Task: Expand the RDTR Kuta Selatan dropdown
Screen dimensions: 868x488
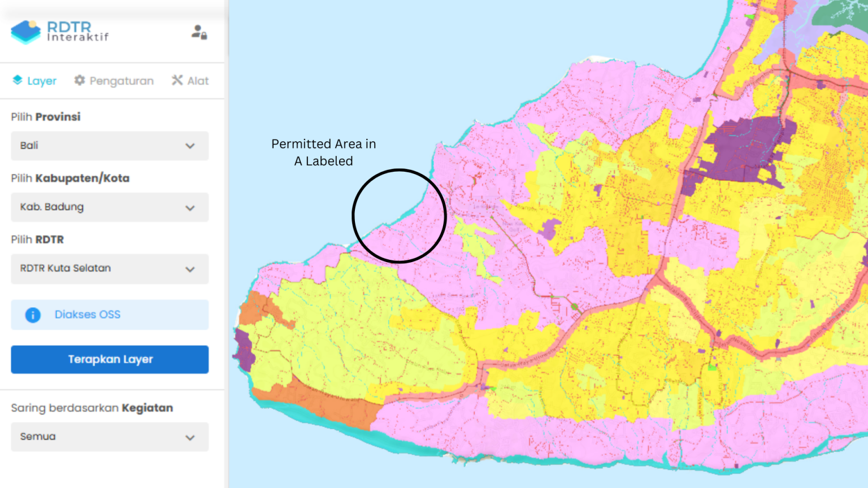Action: tap(109, 269)
